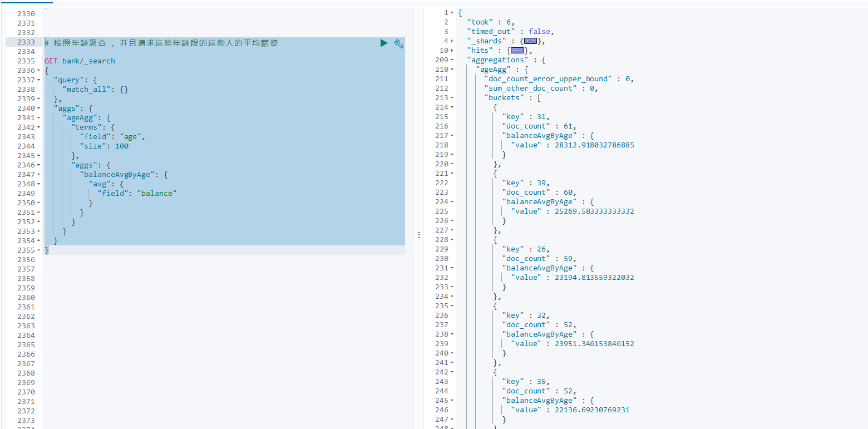868x429 pixels.
Task: Fold the key 31 bucket at line 214
Action: point(452,107)
